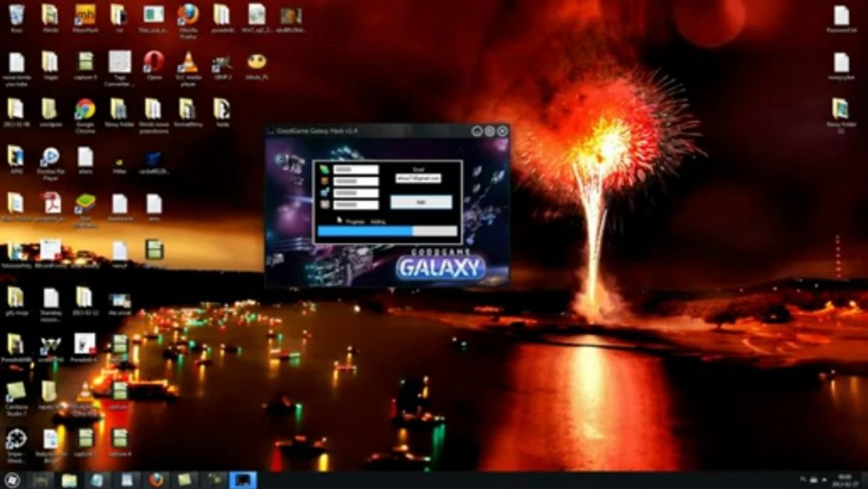This screenshot has width=868, height=489.
Task: Click the amount field beside orange resource icon
Action: pyautogui.click(x=356, y=181)
